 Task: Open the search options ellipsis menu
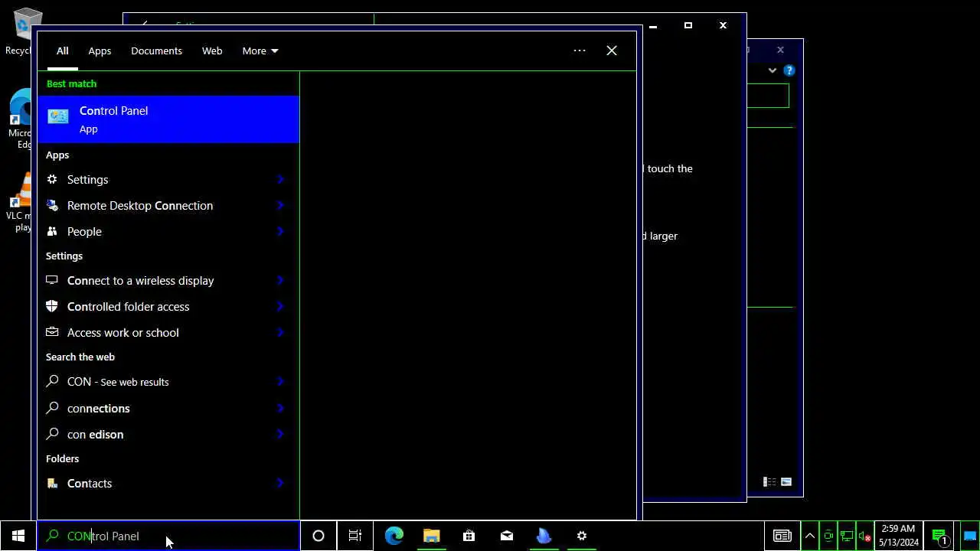coord(580,51)
